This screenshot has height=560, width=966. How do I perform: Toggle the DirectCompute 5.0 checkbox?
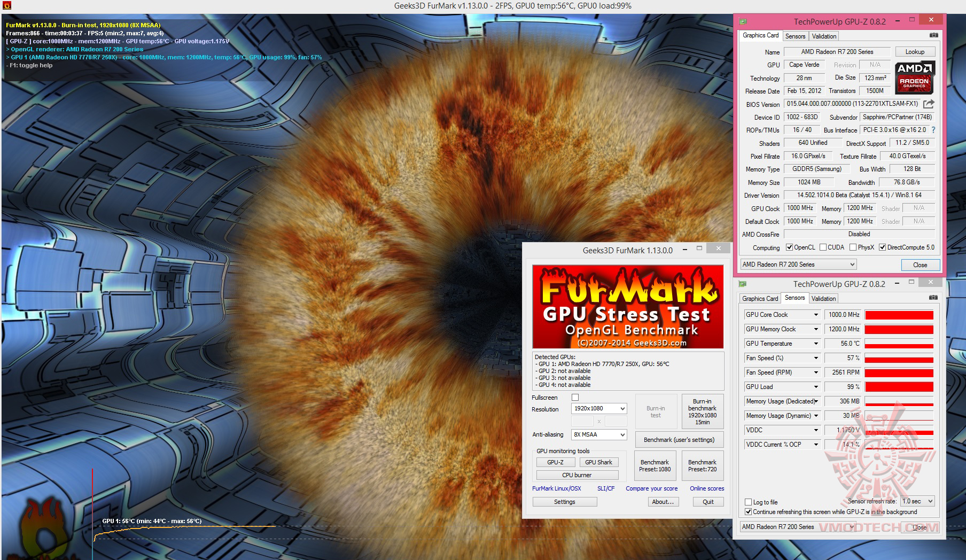click(x=883, y=247)
